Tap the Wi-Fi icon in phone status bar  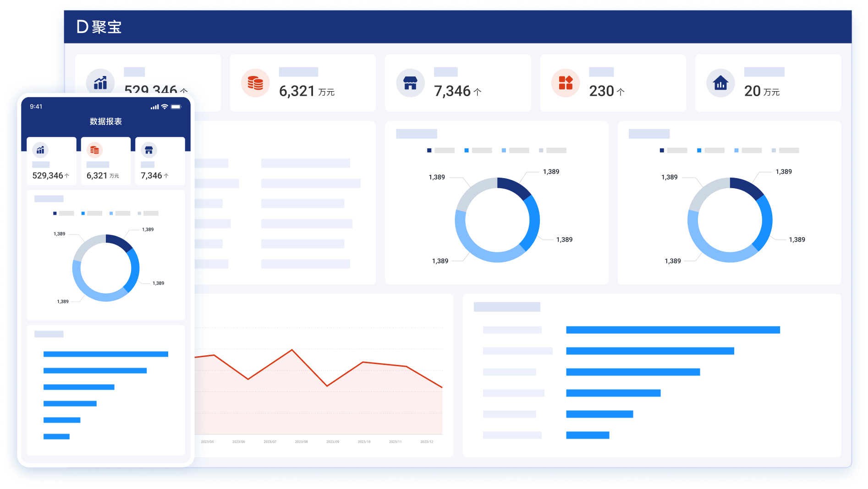pyautogui.click(x=165, y=107)
